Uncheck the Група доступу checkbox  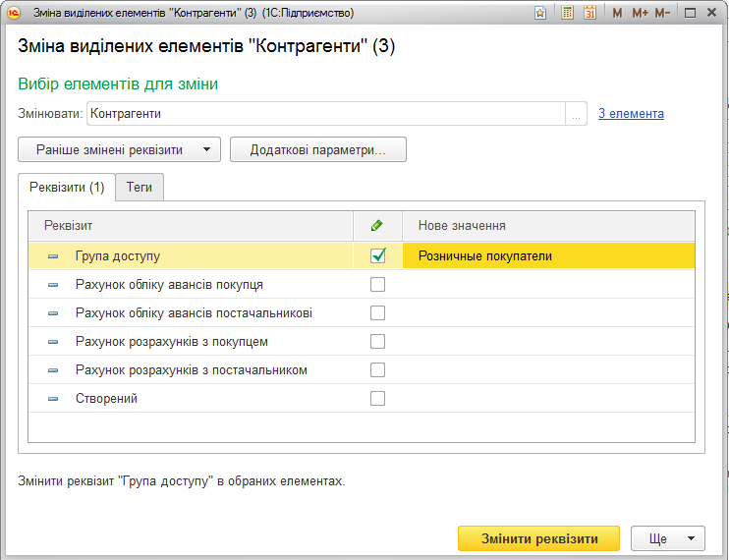[x=377, y=255]
